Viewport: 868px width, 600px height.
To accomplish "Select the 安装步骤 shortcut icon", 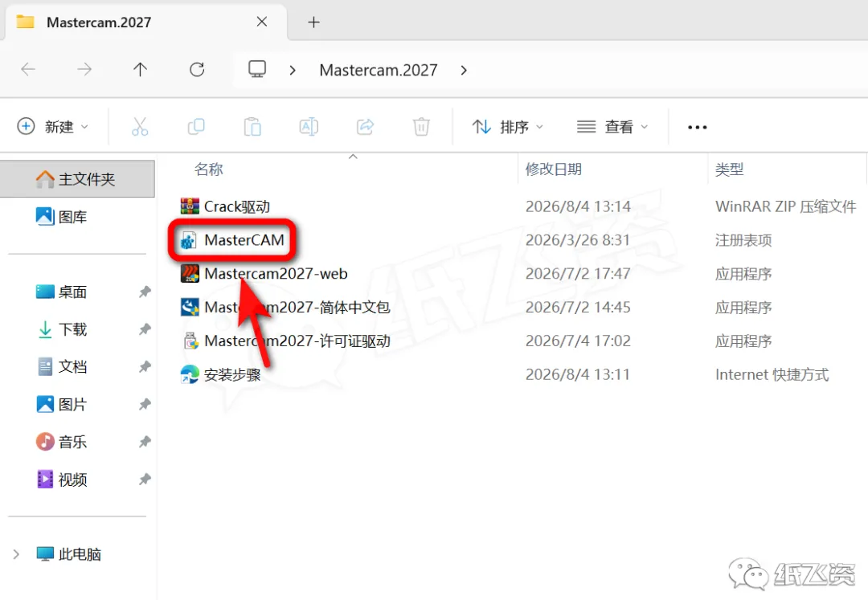I will click(x=190, y=374).
